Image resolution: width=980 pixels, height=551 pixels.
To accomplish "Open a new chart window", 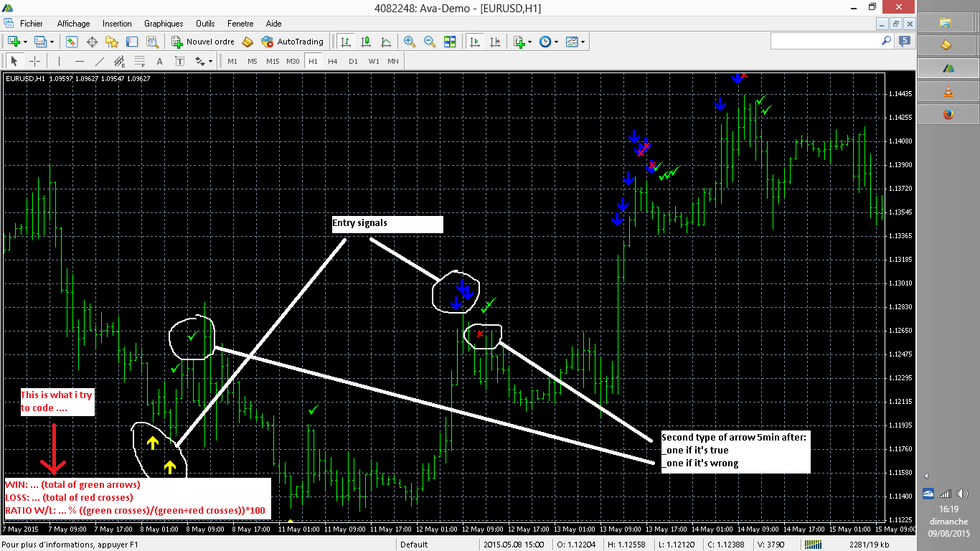I will tap(14, 42).
